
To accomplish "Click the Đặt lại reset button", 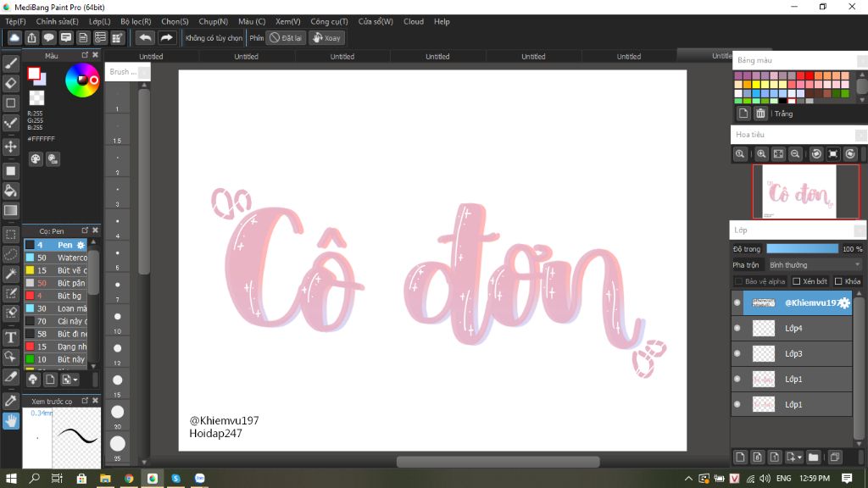I will coord(286,37).
